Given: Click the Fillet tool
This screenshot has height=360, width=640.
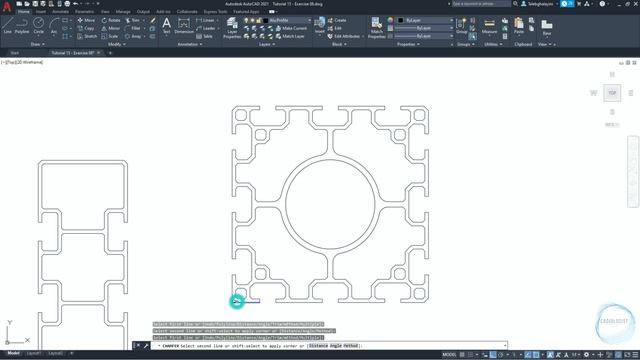Looking at the screenshot, I should point(133,28).
